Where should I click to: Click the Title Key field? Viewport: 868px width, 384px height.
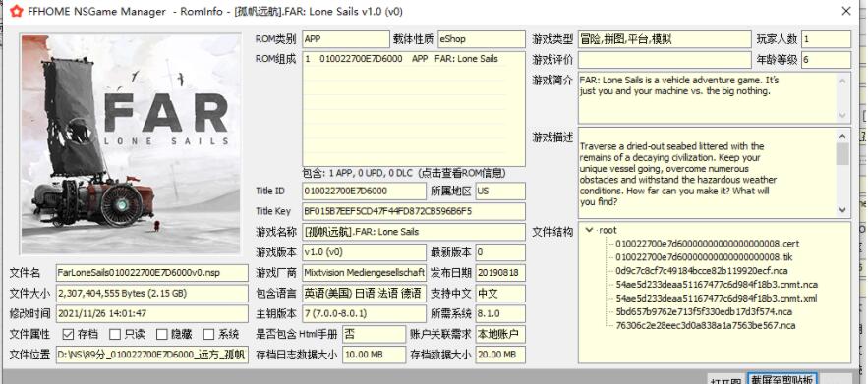(x=414, y=211)
